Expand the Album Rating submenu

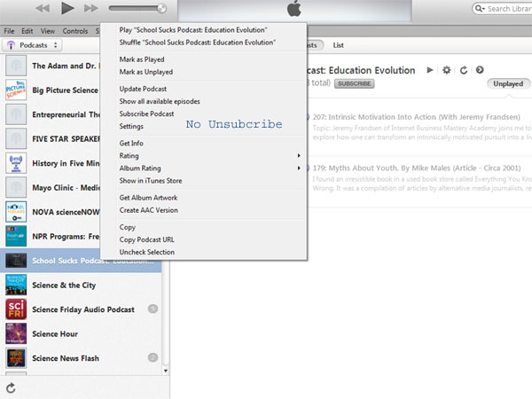tap(209, 168)
